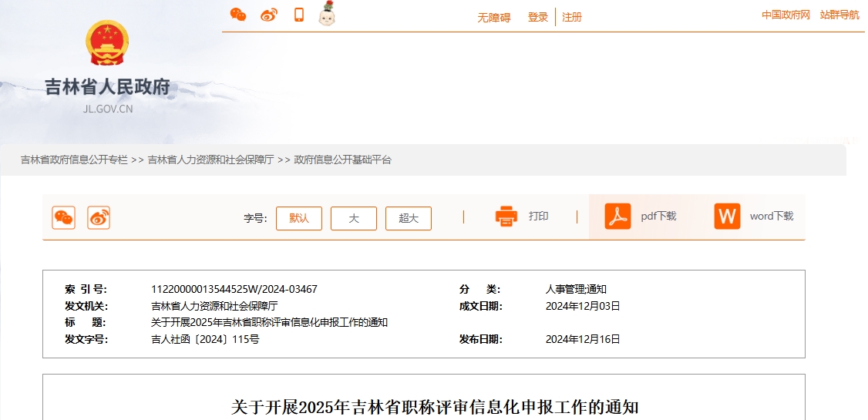Click the mobile phone icon in header
Screen dimensions: 868x420
tap(299, 15)
